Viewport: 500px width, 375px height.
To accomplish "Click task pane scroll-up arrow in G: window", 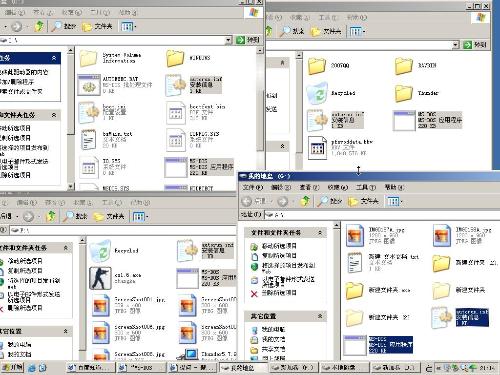I will [337, 225].
